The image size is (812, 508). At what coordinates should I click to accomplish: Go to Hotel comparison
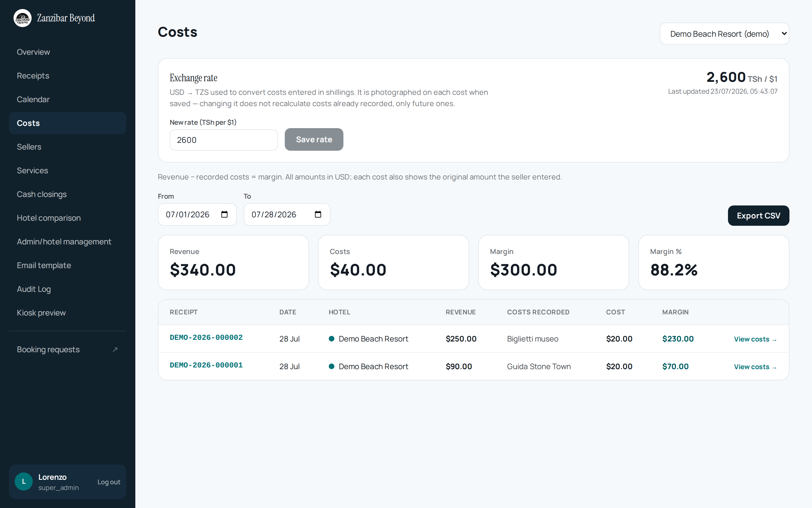67,218
